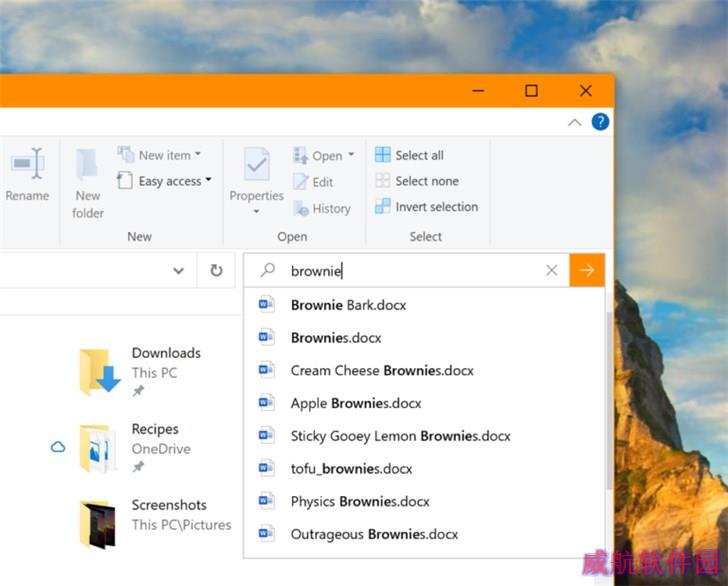This screenshot has height=586, width=728.
Task: Refresh the current folder view
Action: pyautogui.click(x=216, y=270)
